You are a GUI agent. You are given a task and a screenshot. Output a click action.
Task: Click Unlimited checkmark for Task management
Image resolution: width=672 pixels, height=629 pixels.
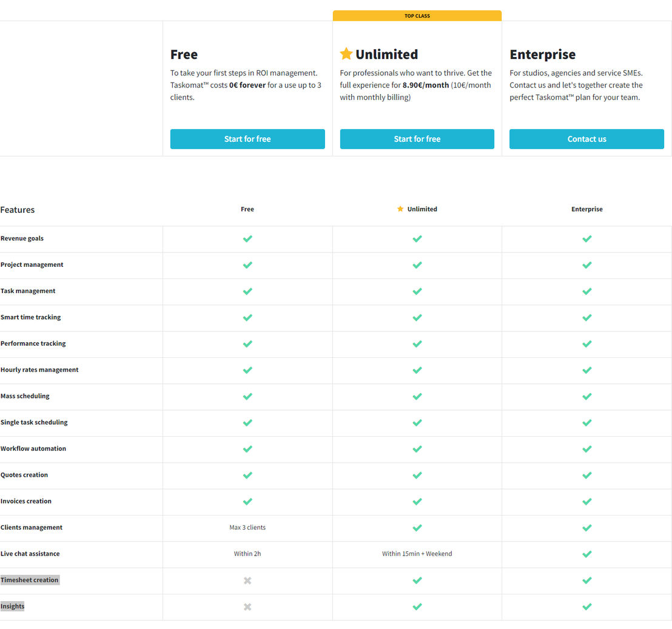[x=417, y=291]
